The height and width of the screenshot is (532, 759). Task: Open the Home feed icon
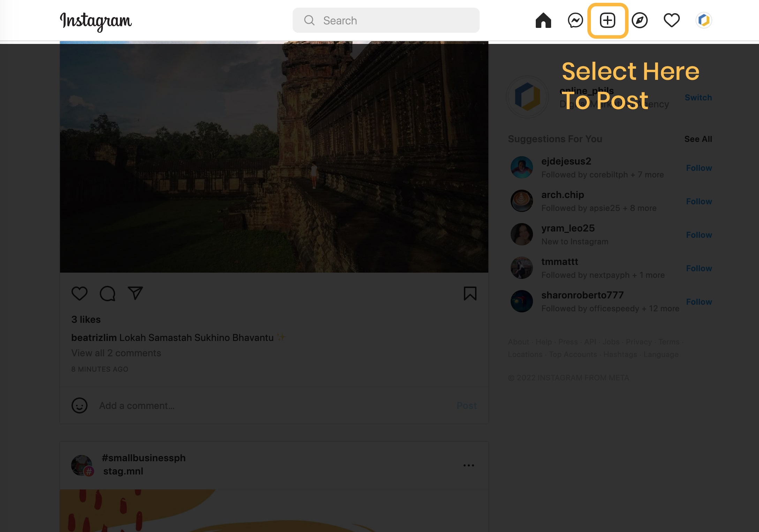pyautogui.click(x=543, y=20)
